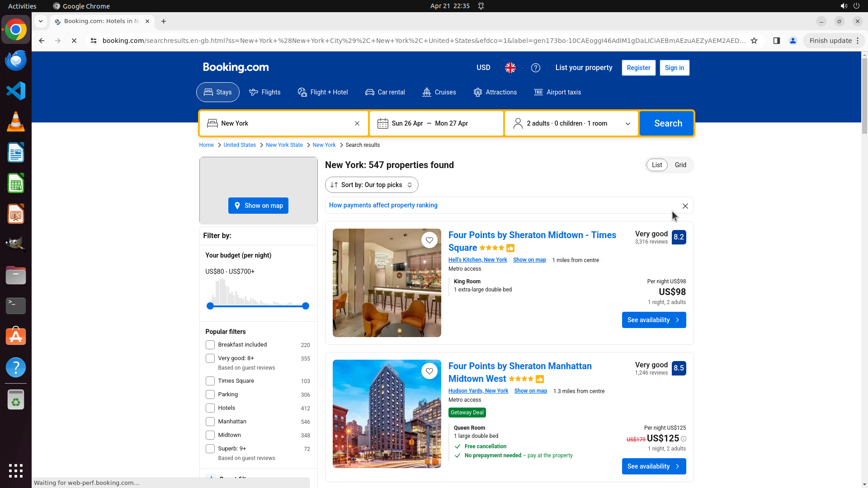
Task: Dismiss the payments ranking notice
Action: (x=685, y=206)
